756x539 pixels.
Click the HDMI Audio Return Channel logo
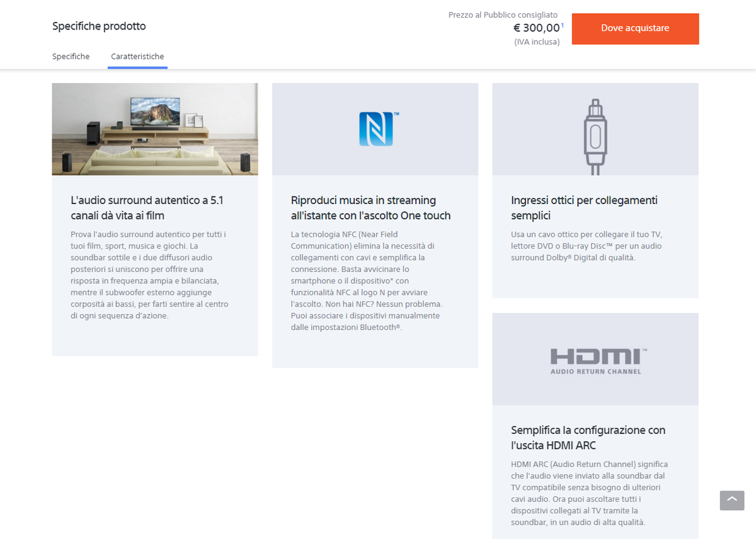595,361
